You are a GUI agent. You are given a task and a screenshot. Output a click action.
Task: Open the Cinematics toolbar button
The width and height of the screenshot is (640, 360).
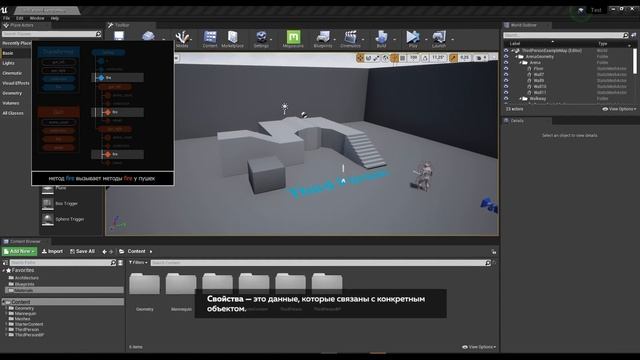pyautogui.click(x=350, y=39)
